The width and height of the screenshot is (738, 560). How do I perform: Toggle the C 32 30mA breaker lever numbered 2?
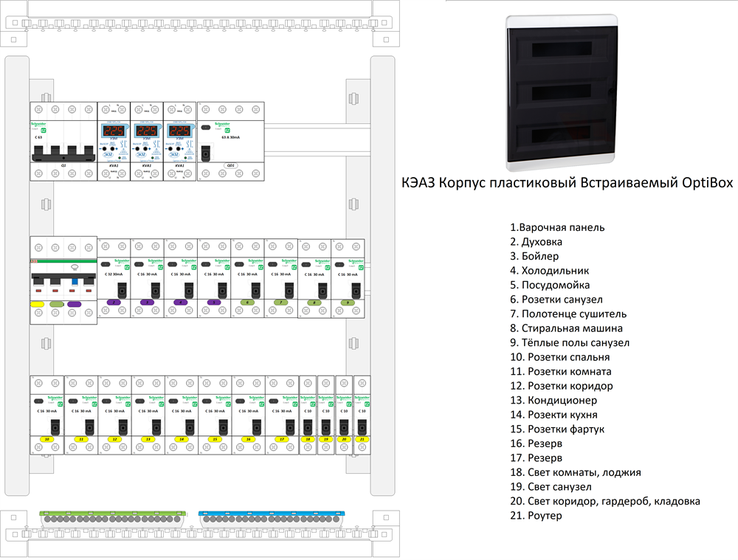click(x=122, y=290)
